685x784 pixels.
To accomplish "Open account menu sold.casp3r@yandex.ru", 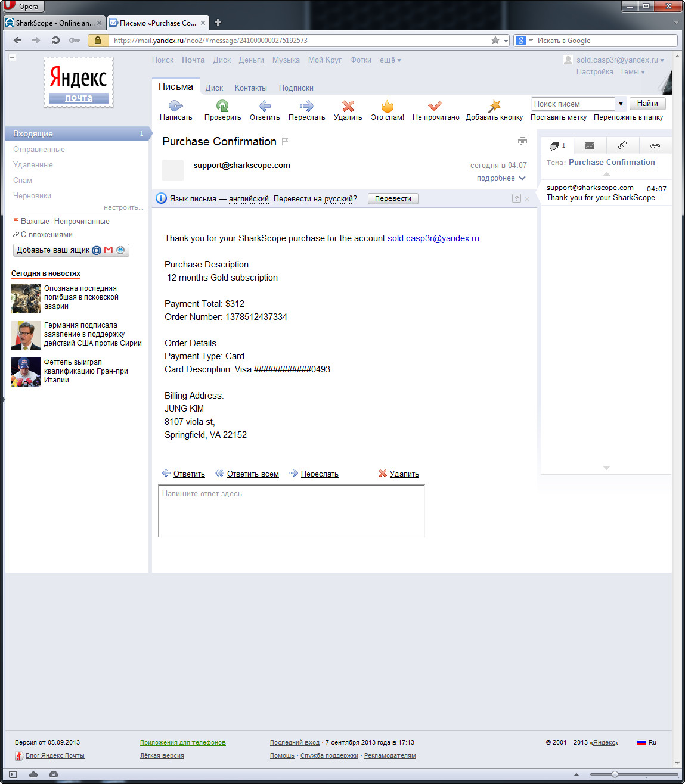I will (620, 60).
